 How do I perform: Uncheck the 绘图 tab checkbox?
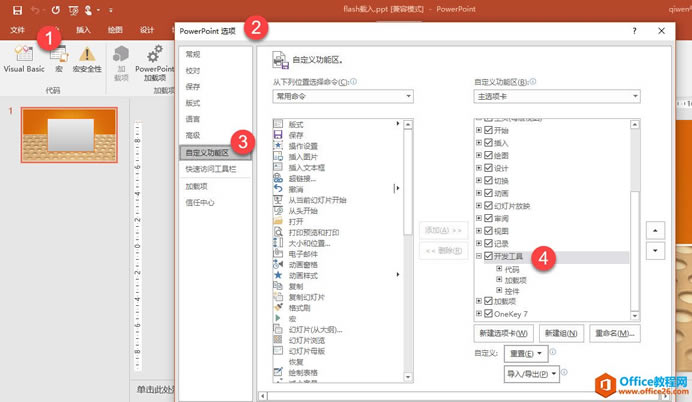(488, 155)
